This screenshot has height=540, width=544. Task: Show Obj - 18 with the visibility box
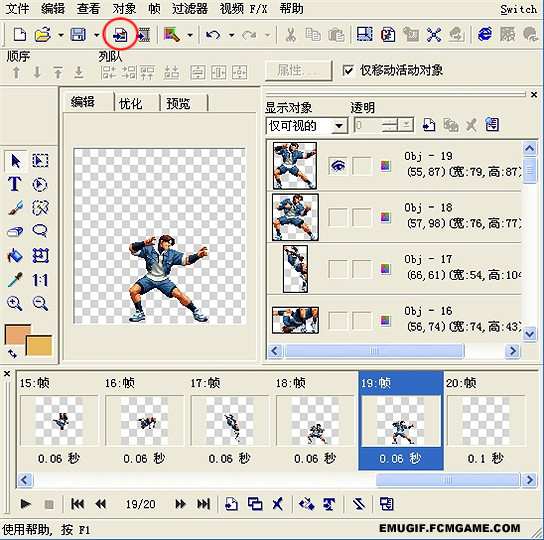coord(338,218)
